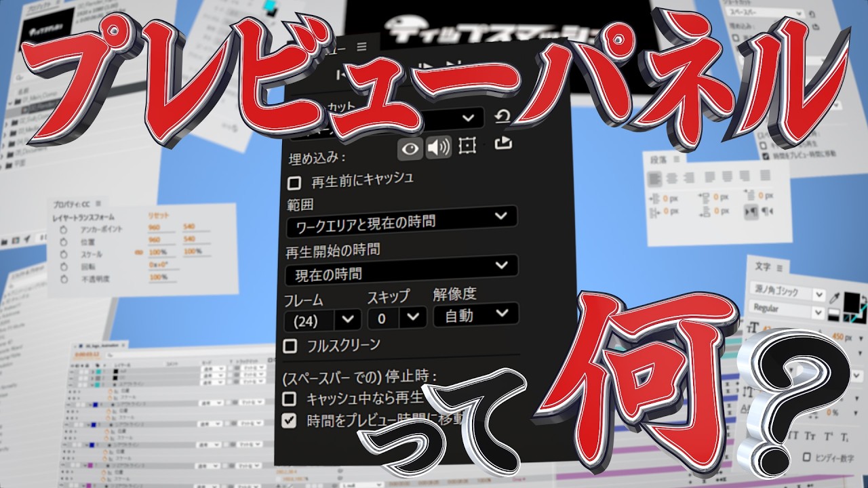The height and width of the screenshot is (488, 868).
Task: Open the Preview panel hamburger menu
Action: pos(361,47)
